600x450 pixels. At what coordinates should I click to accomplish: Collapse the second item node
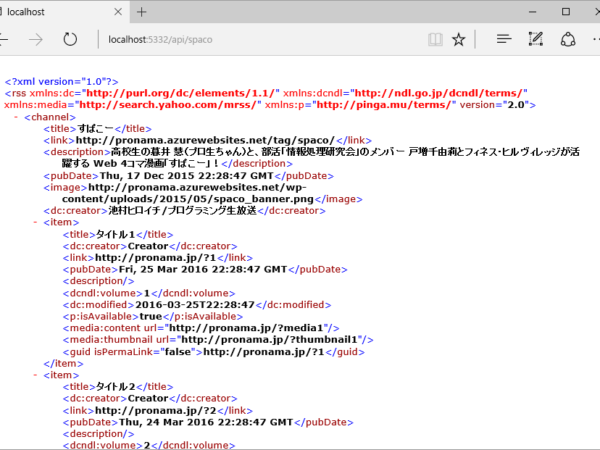click(x=35, y=375)
